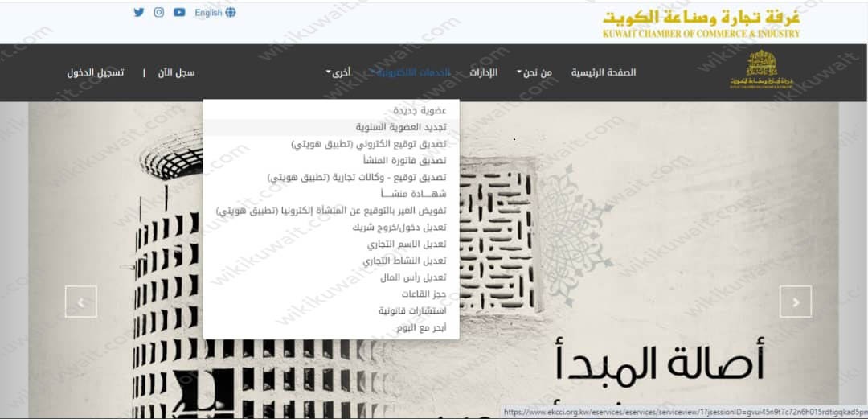Switch language to English
Viewport: 868px width, 419px height.
click(208, 13)
